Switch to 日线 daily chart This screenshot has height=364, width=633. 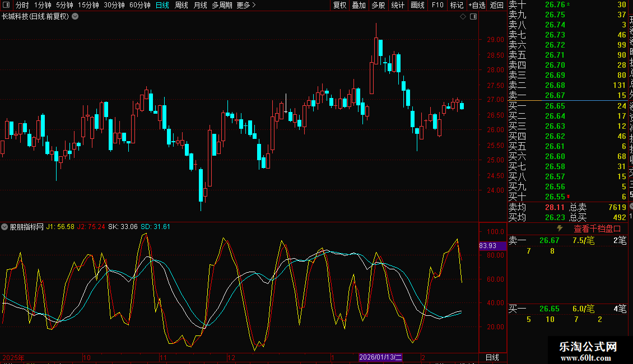pyautogui.click(x=162, y=5)
